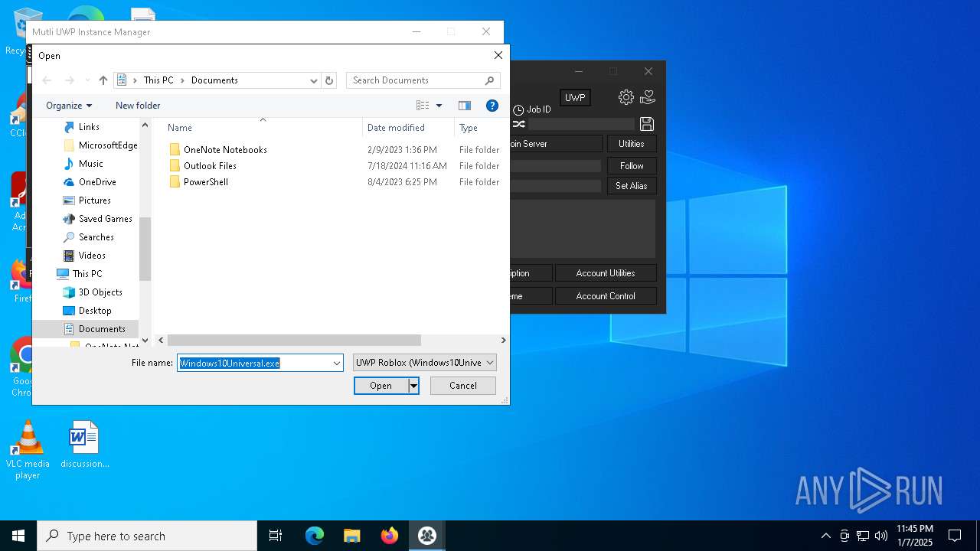Viewport: 980px width, 551px height.
Task: Select This PC in navigation tree
Action: pyautogui.click(x=87, y=274)
